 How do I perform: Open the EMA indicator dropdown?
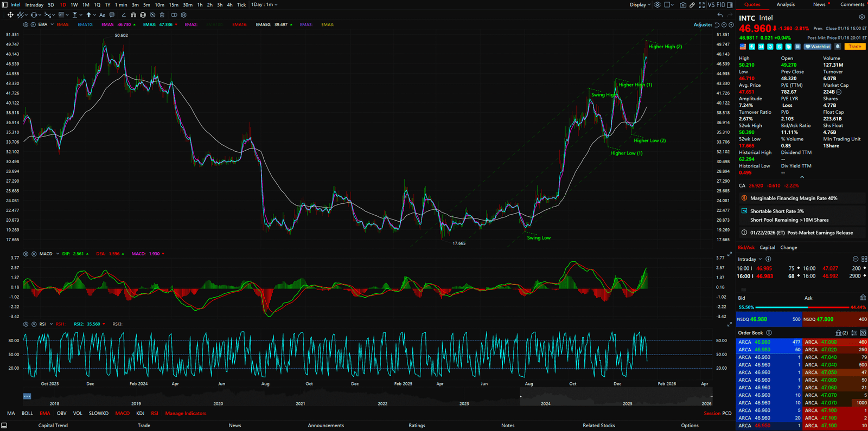pyautogui.click(x=52, y=25)
